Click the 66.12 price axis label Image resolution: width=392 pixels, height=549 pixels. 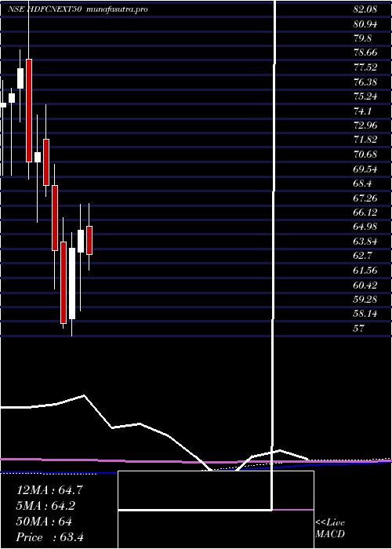365,213
